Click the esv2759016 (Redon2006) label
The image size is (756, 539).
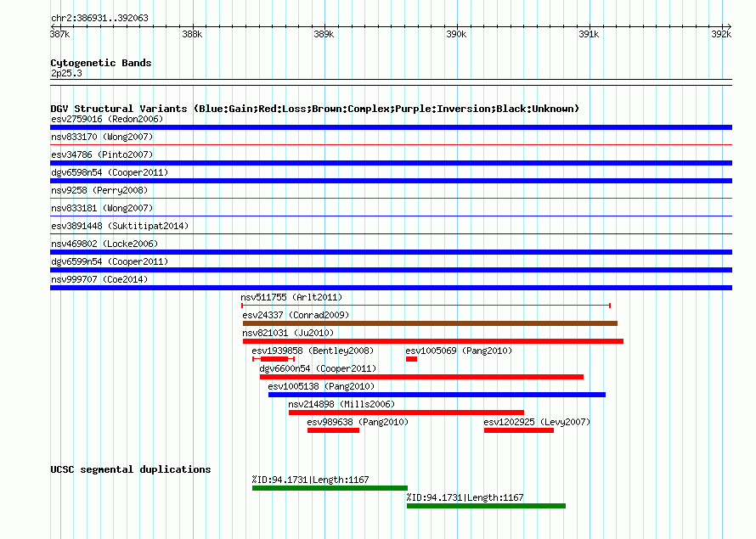[x=107, y=119]
